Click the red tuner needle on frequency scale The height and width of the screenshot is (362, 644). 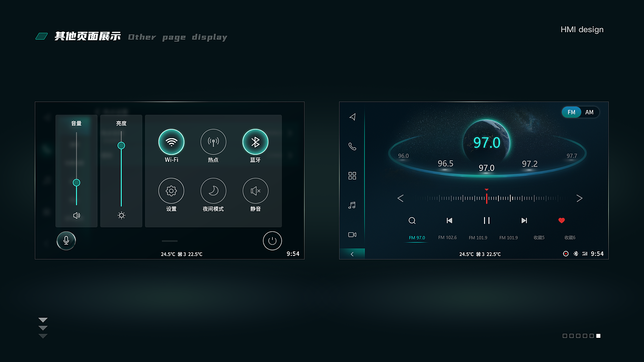pyautogui.click(x=487, y=197)
